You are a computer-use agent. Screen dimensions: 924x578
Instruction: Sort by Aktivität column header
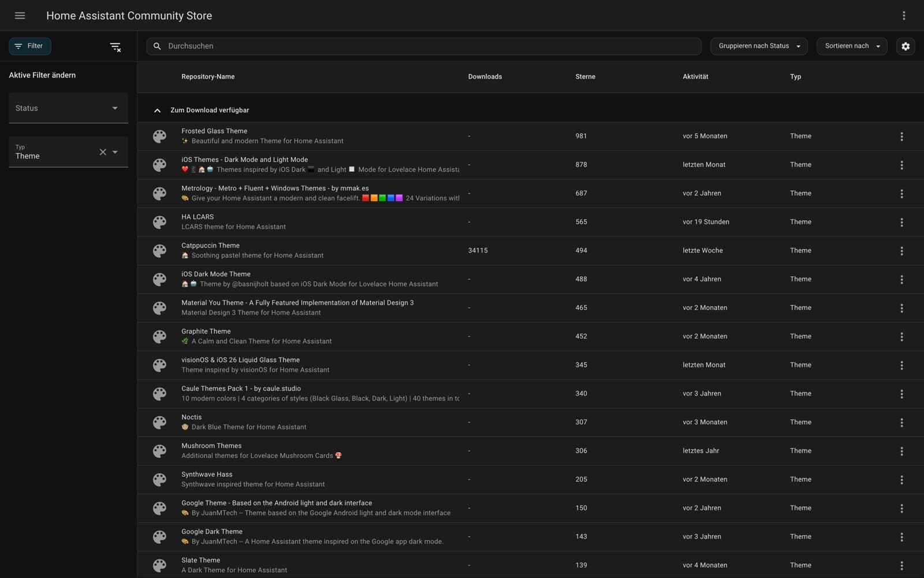pos(695,77)
